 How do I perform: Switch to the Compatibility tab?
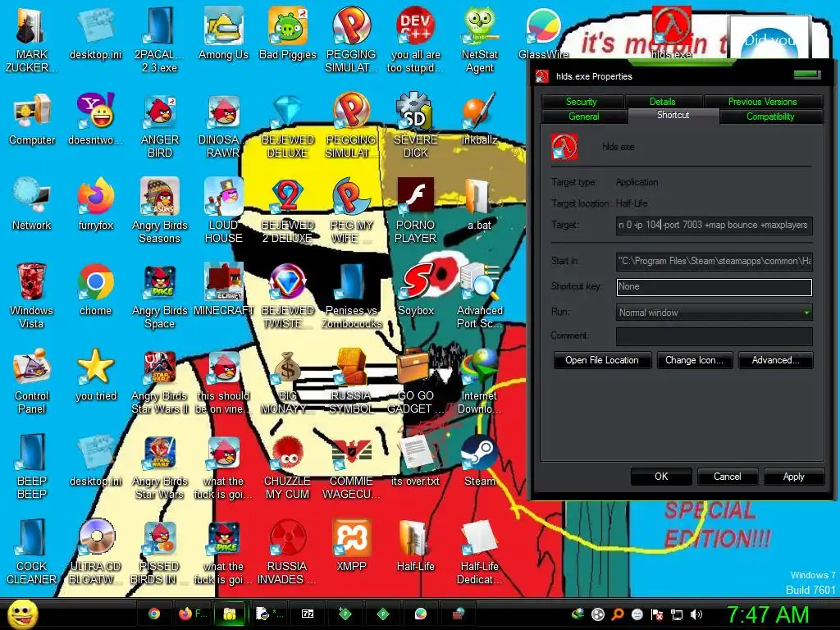click(x=770, y=116)
